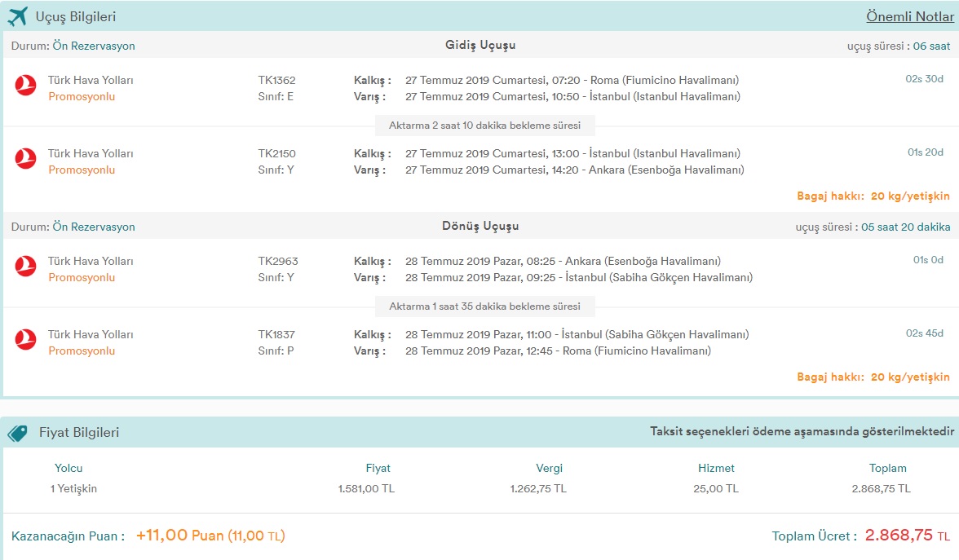Click flight number TK1837
The height and width of the screenshot is (560, 959).
pos(276,334)
